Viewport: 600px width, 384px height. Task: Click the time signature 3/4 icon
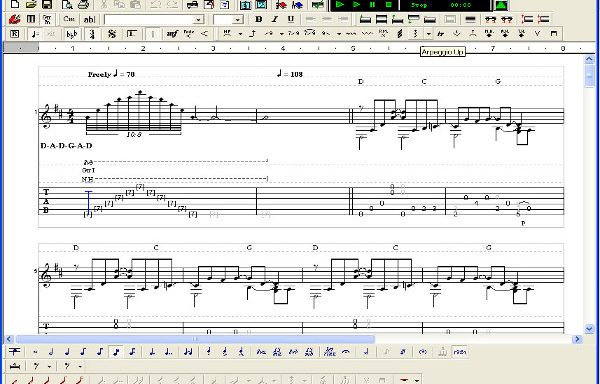tap(92, 34)
